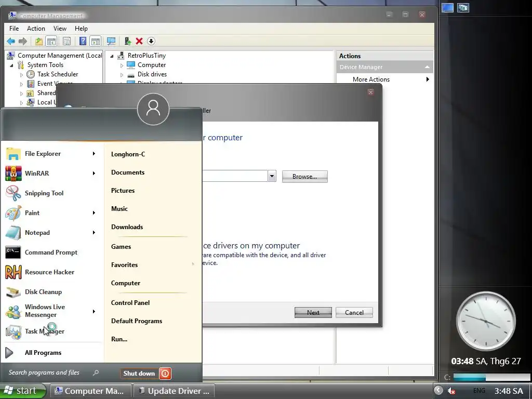The width and height of the screenshot is (532, 399).
Task: Click the taskbar clock 3:48 SA
Action: pyautogui.click(x=509, y=391)
